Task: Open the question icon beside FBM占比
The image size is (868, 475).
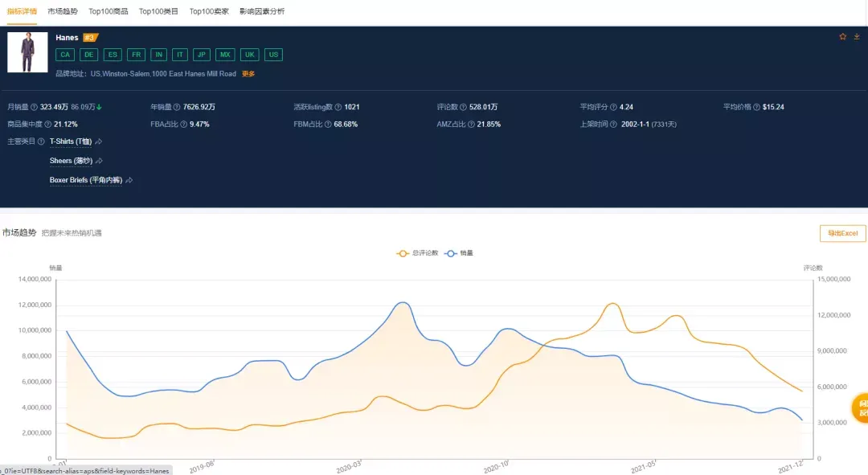Action: pyautogui.click(x=328, y=124)
